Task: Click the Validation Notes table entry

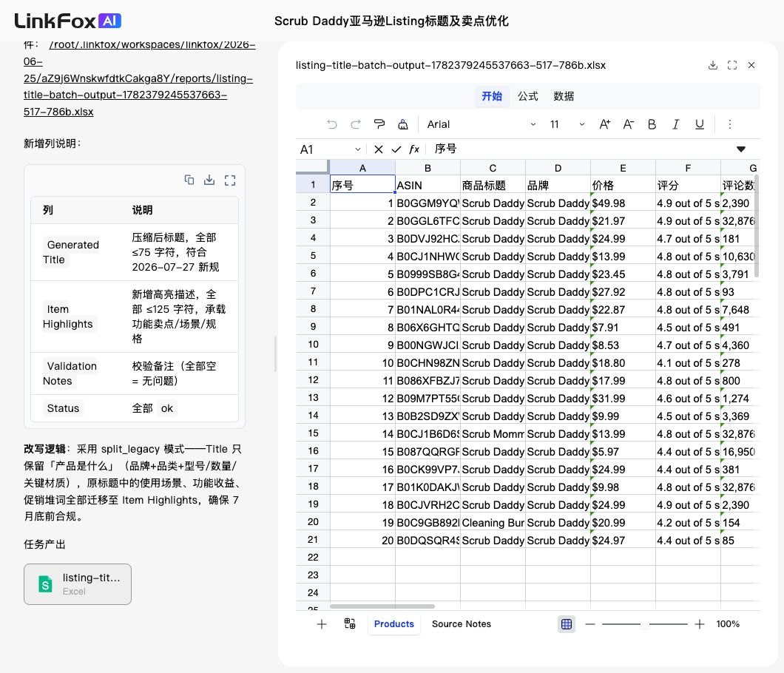Action: pos(70,373)
